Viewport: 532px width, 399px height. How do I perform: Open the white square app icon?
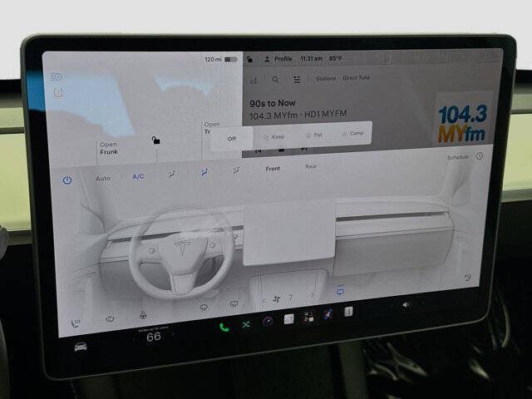click(x=288, y=319)
